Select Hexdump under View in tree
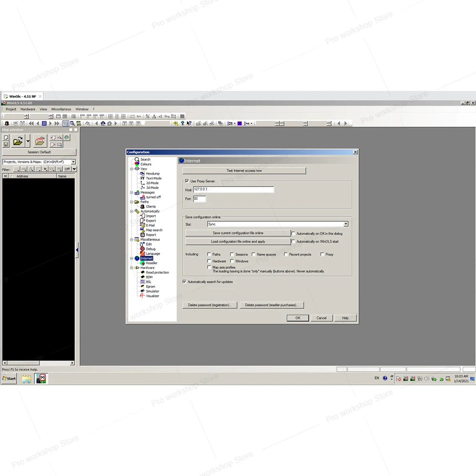Screen dimensions: 476x476 coord(152,174)
